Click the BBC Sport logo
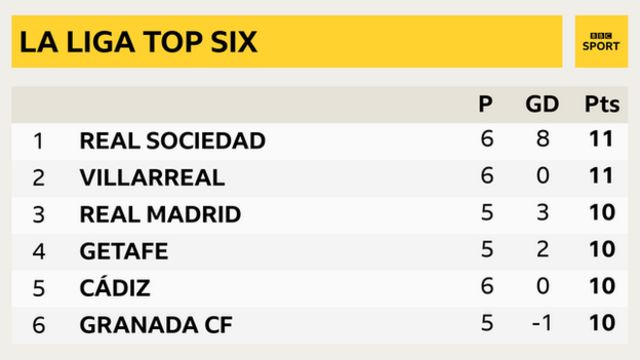 601,42
